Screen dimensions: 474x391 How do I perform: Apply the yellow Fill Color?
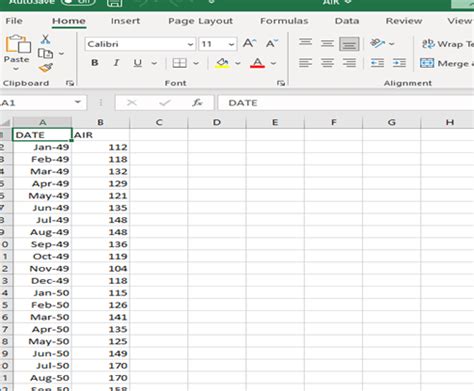pyautogui.click(x=223, y=63)
